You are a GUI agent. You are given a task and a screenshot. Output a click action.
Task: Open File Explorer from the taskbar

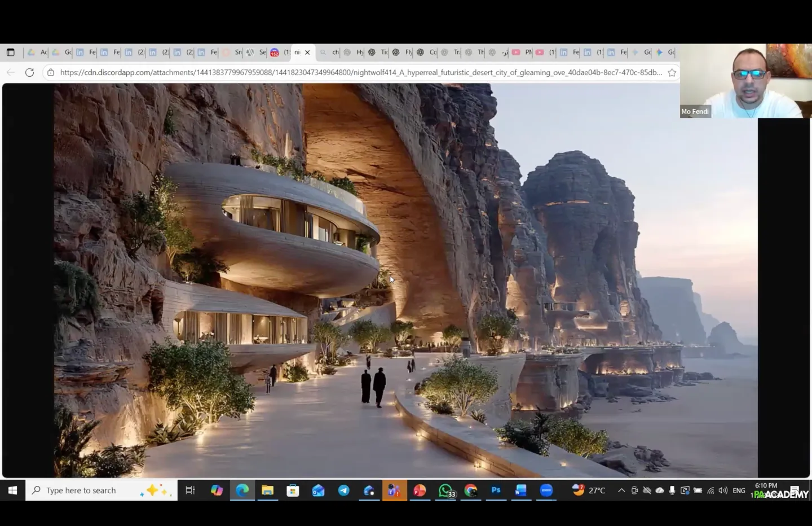[267, 490]
